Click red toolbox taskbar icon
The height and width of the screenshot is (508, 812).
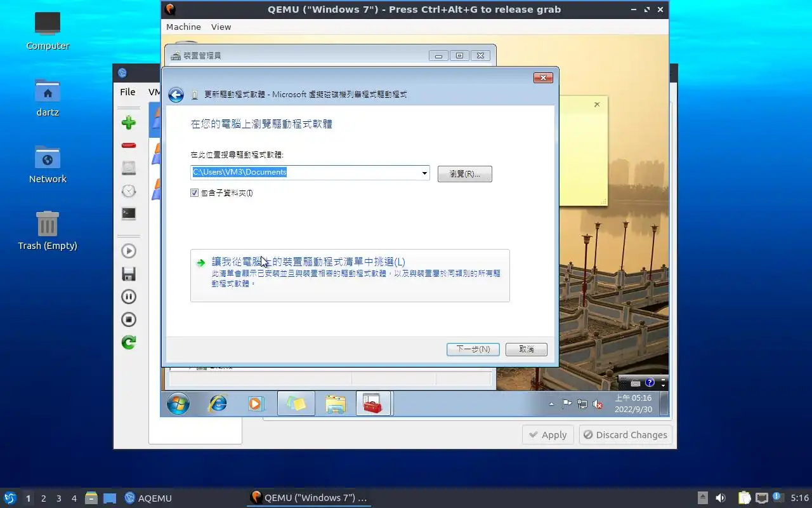[374, 404]
